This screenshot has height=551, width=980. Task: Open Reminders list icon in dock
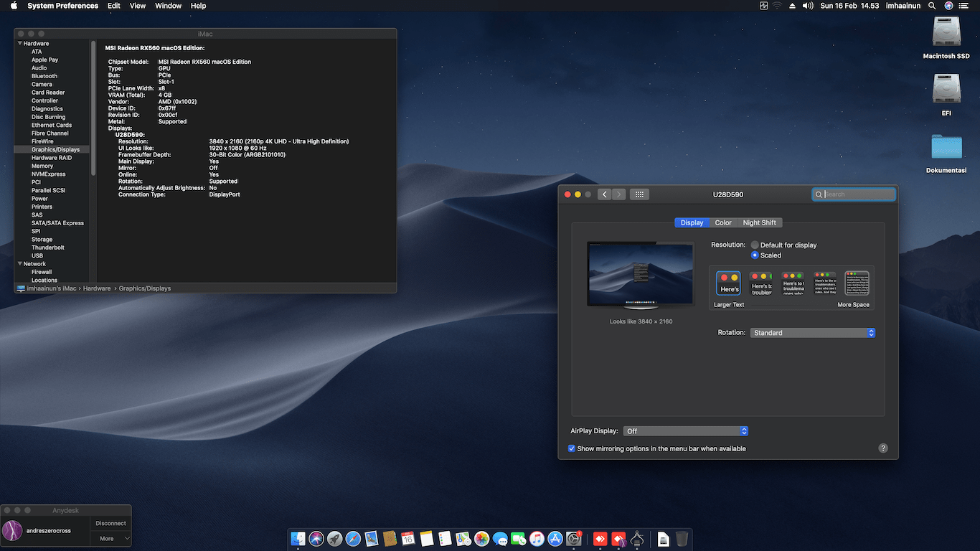(445, 539)
